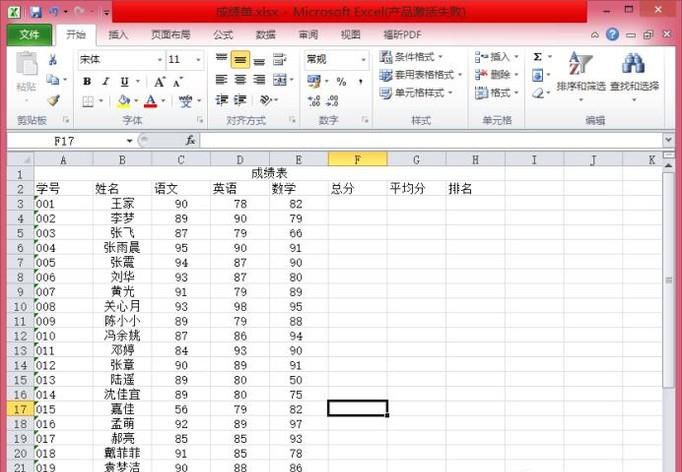Switch to the Data (数据) tab
Viewport: 682px width, 472px height.
(266, 35)
